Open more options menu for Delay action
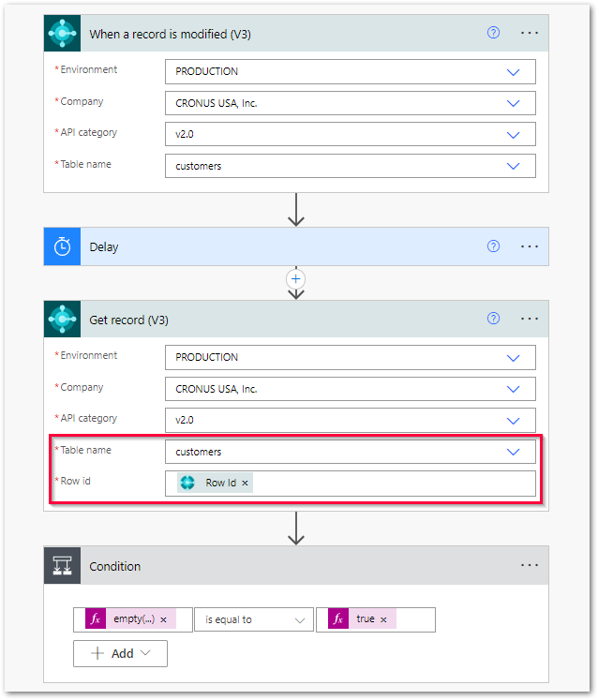 tap(530, 246)
